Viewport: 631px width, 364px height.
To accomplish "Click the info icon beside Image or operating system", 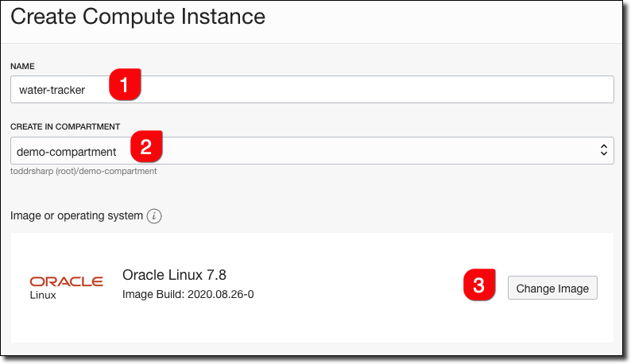I will [155, 216].
